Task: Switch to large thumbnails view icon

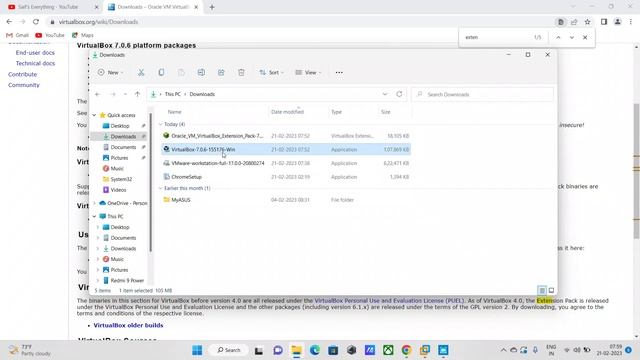Action: [551, 290]
